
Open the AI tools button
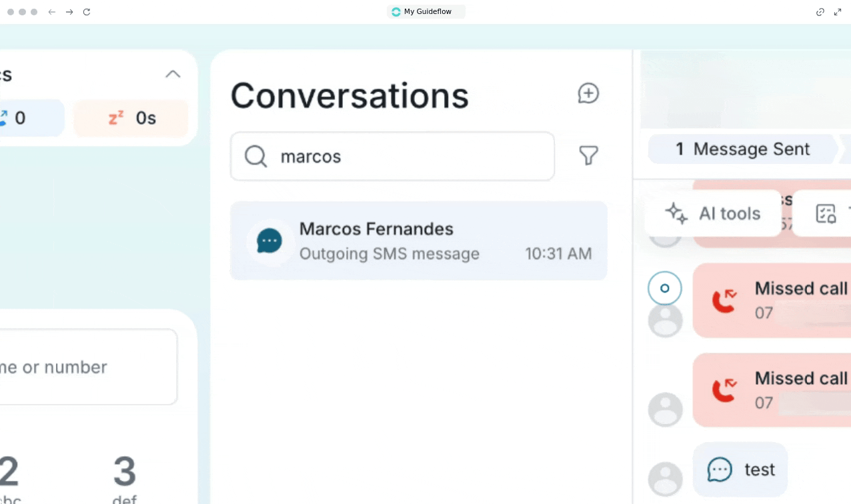tap(714, 213)
